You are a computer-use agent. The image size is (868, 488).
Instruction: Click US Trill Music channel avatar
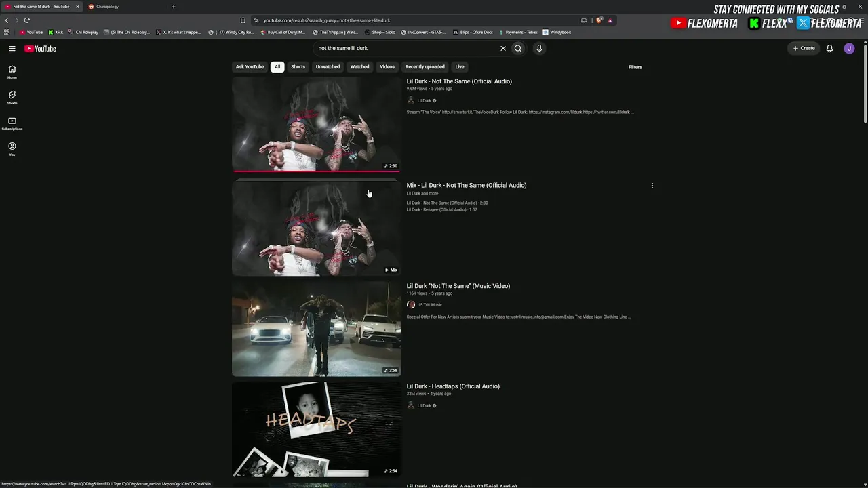[x=410, y=305]
